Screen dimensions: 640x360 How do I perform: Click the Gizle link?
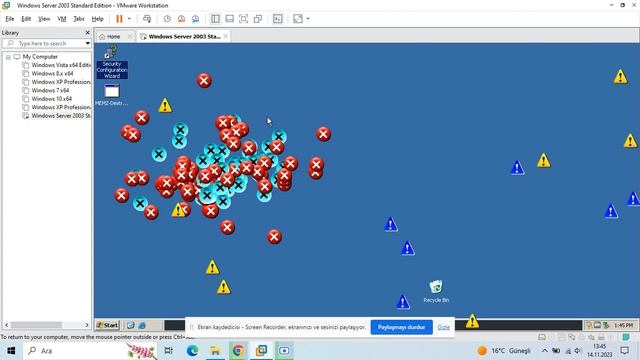point(443,327)
